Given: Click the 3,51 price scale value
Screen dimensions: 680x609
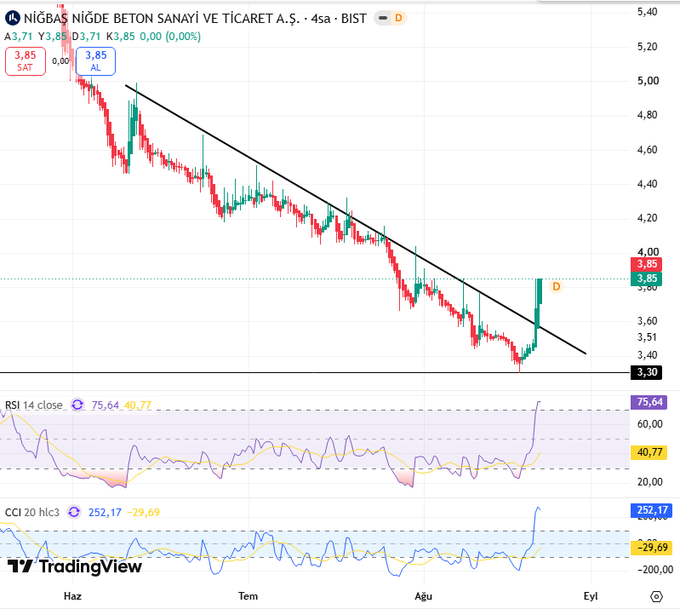Looking at the screenshot, I should (x=647, y=337).
